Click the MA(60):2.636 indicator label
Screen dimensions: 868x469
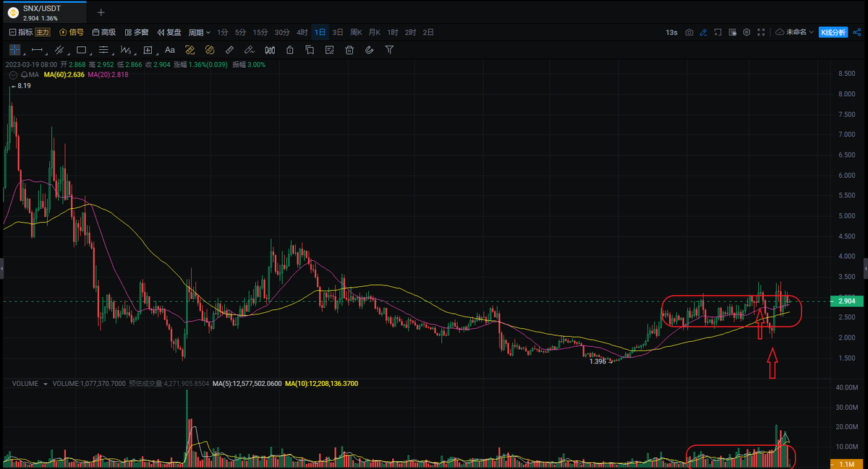(x=64, y=74)
